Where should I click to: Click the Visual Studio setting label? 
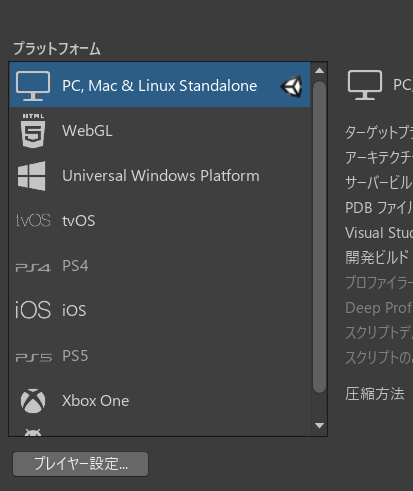click(379, 233)
